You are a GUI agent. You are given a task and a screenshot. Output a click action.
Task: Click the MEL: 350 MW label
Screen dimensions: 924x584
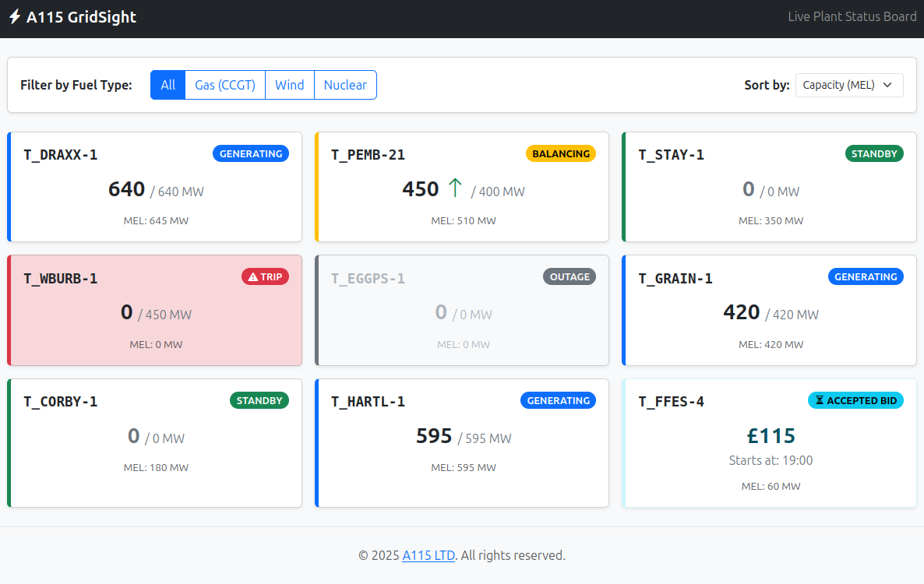[x=771, y=221]
